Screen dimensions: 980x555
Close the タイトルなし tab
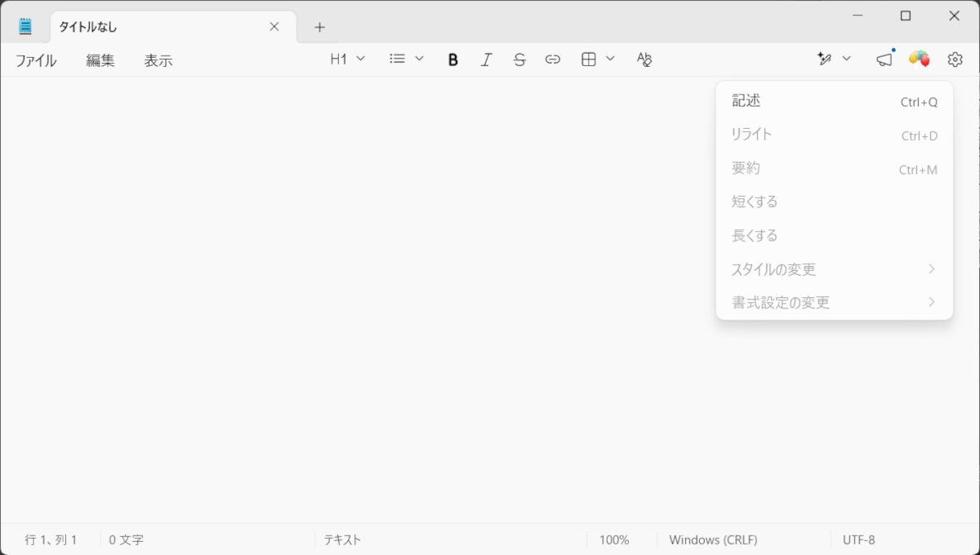point(274,26)
